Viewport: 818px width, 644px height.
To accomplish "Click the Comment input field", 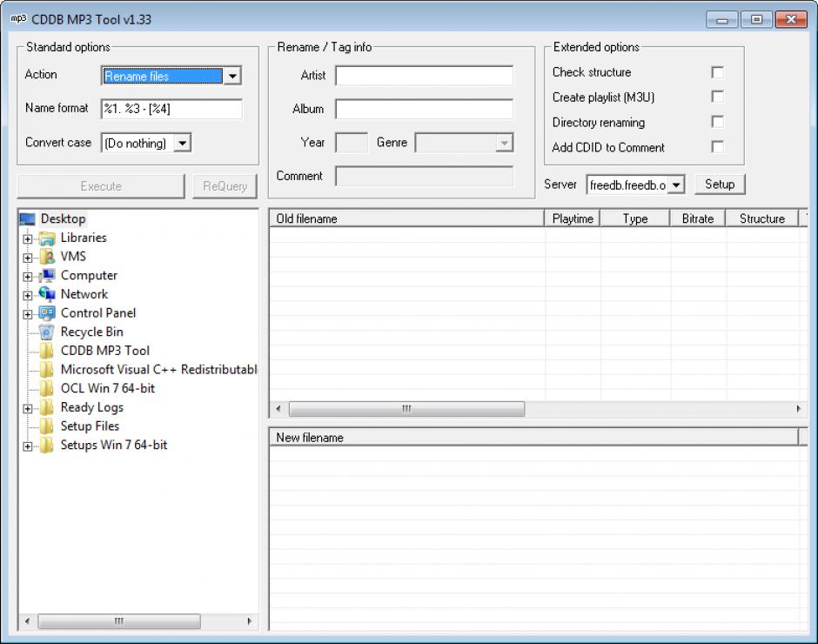I will click(x=424, y=176).
